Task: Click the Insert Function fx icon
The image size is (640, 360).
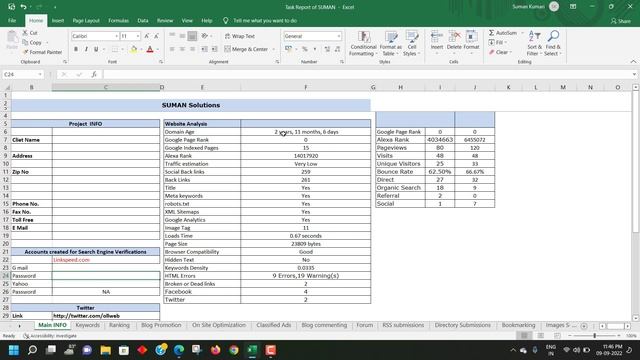Action: 94,74
